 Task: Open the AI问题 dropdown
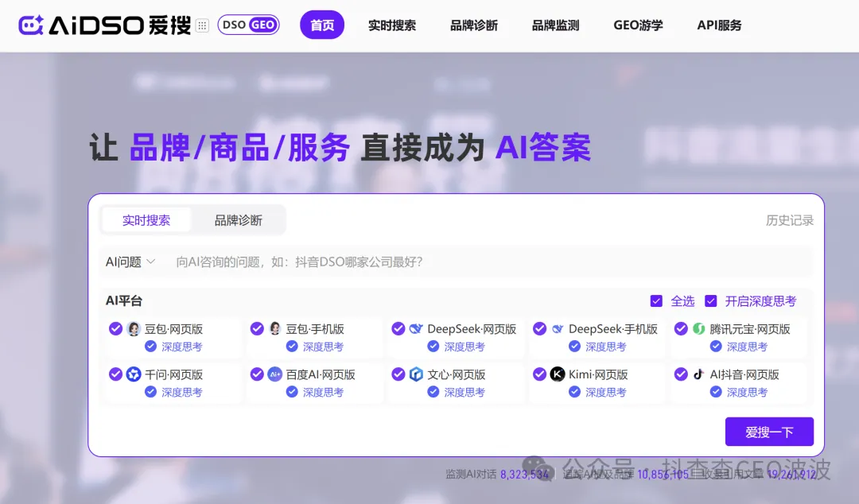[x=129, y=262]
